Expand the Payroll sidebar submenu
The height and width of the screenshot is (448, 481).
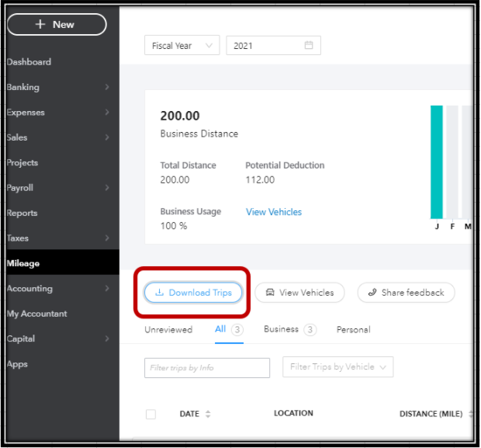click(x=107, y=188)
